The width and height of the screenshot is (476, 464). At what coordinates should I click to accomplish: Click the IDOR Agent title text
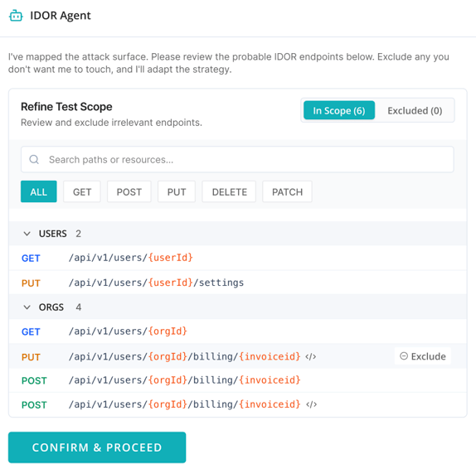[60, 16]
